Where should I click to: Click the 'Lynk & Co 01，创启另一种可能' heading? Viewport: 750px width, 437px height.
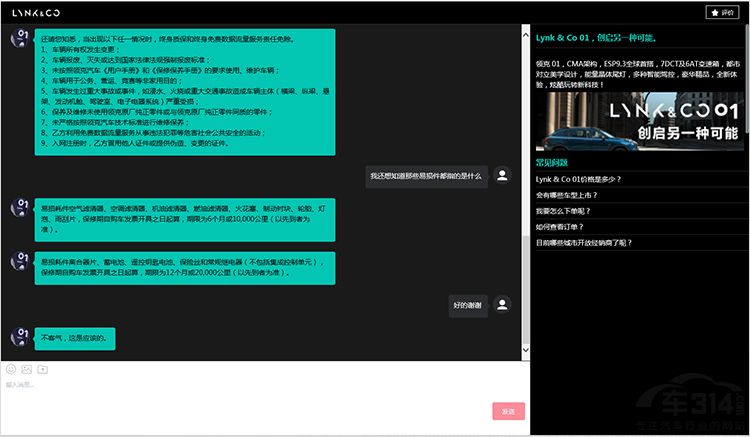coord(596,38)
